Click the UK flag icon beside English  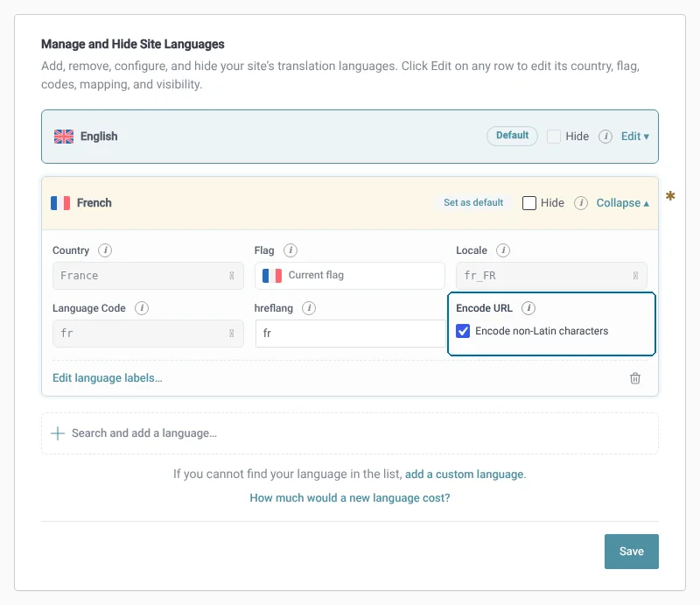pyautogui.click(x=64, y=137)
